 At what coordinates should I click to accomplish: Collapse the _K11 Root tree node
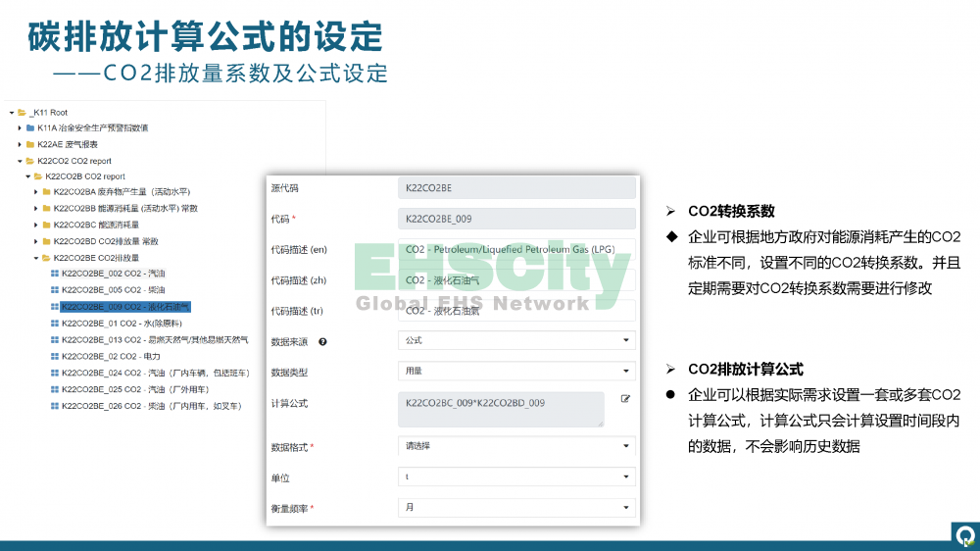click(x=11, y=113)
